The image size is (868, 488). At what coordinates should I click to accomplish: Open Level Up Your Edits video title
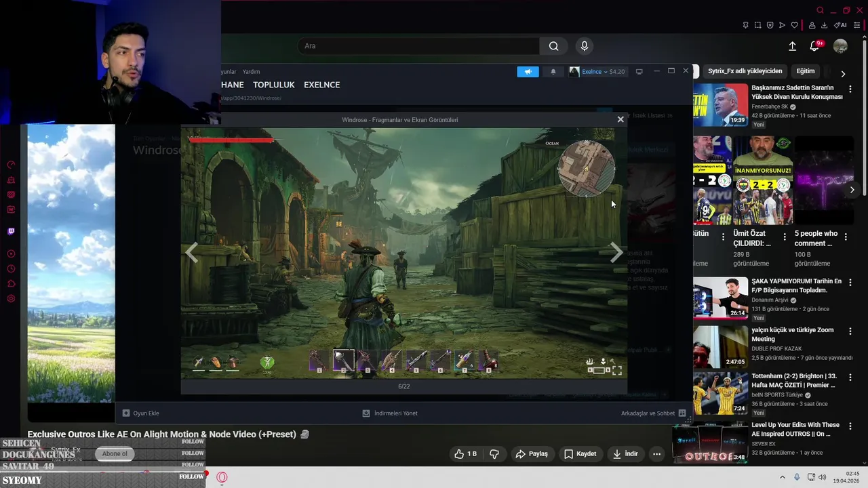795,429
